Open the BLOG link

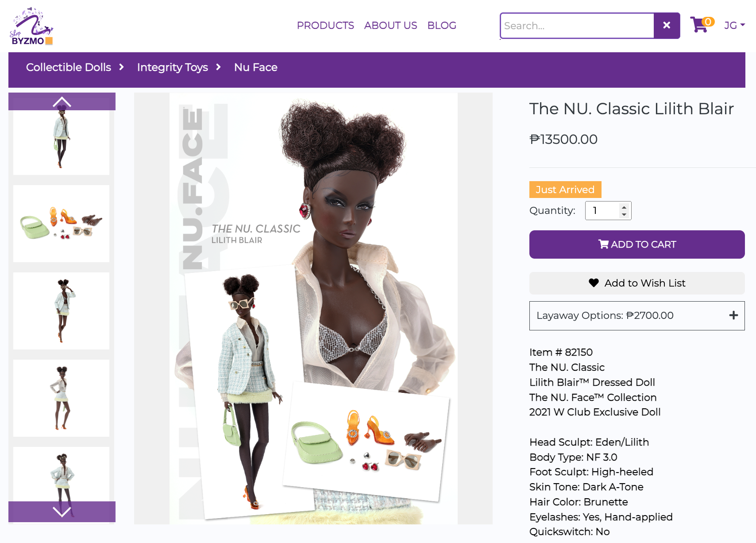pyautogui.click(x=442, y=26)
